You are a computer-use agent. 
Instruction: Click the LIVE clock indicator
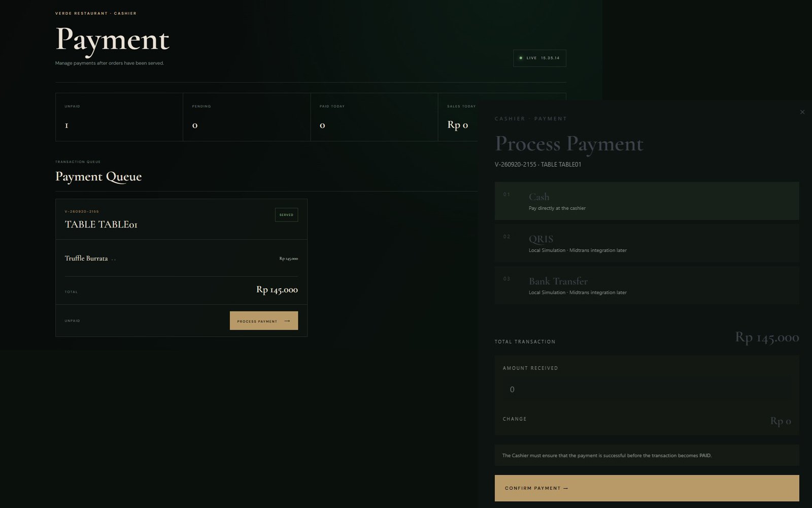pos(539,58)
